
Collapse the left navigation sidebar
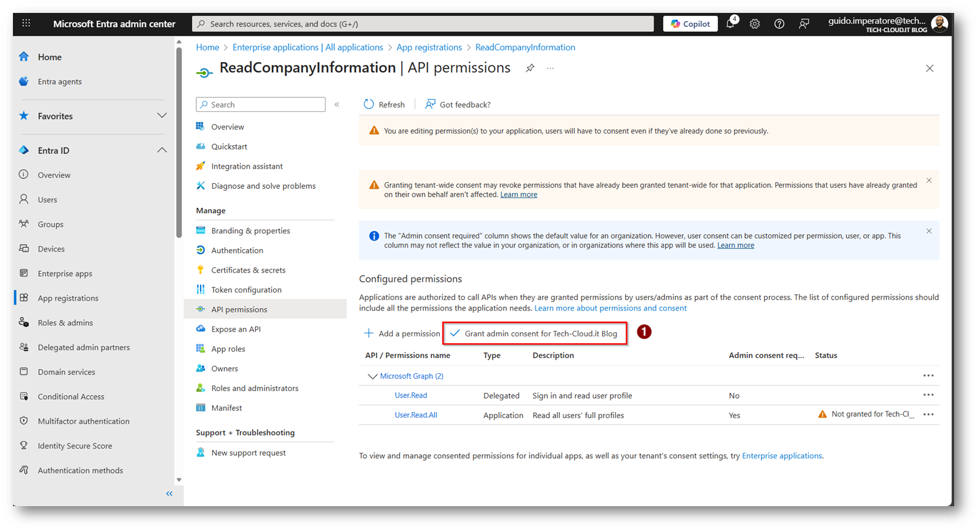click(169, 494)
